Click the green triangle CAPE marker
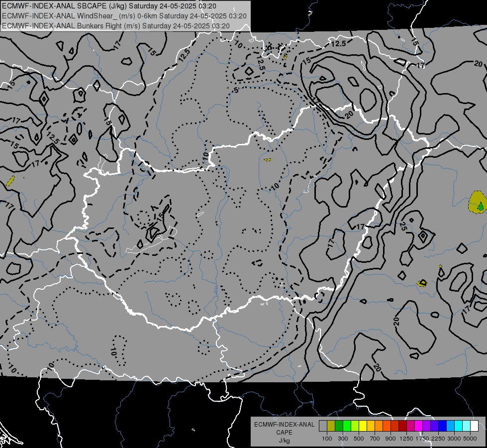The height and width of the screenshot is (448, 487). [x=481, y=206]
